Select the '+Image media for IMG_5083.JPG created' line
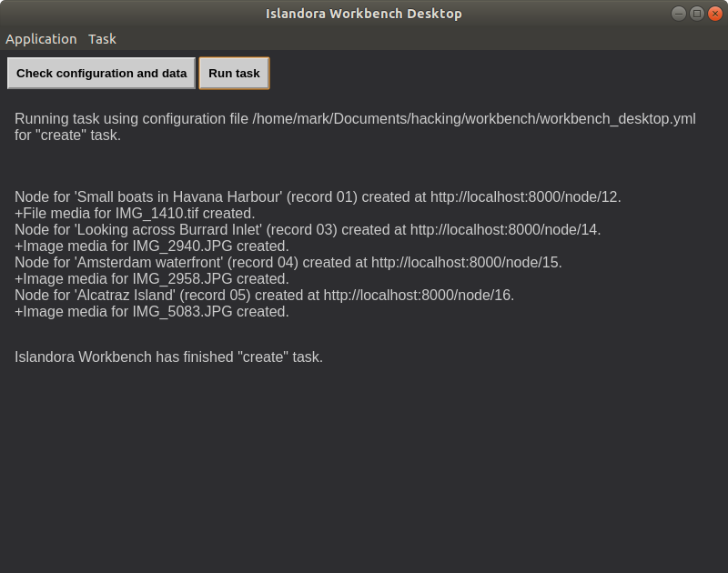The image size is (728, 573). pos(151,312)
